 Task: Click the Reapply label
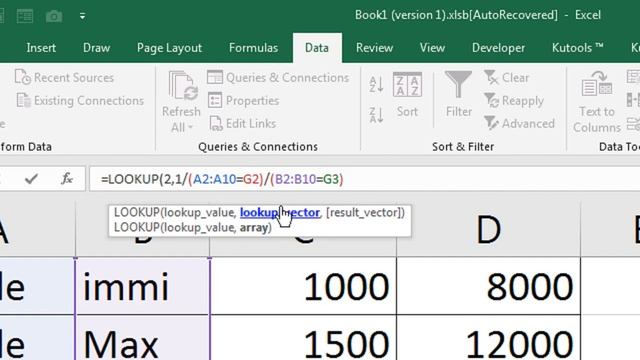tap(522, 100)
